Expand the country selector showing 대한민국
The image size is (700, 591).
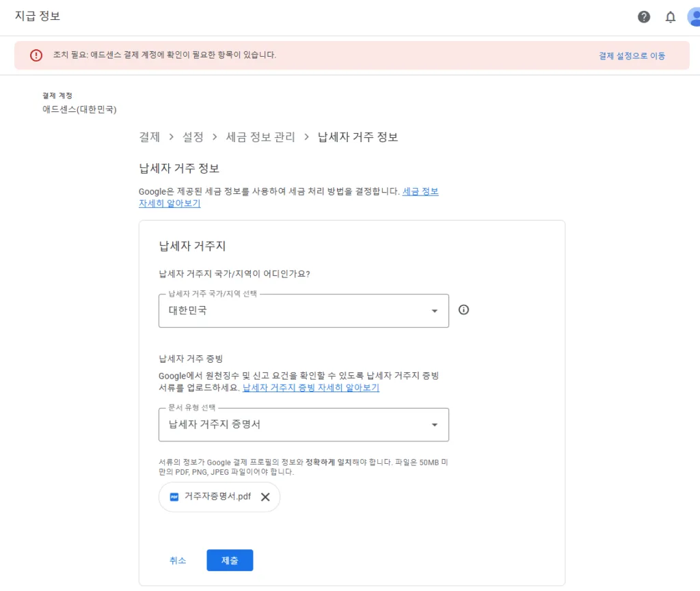coord(304,310)
